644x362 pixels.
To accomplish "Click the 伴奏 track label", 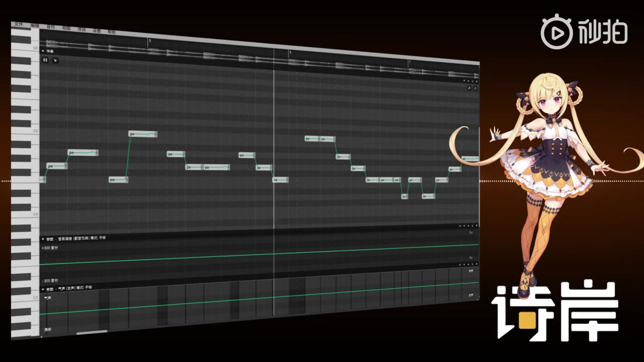I will click(50, 51).
